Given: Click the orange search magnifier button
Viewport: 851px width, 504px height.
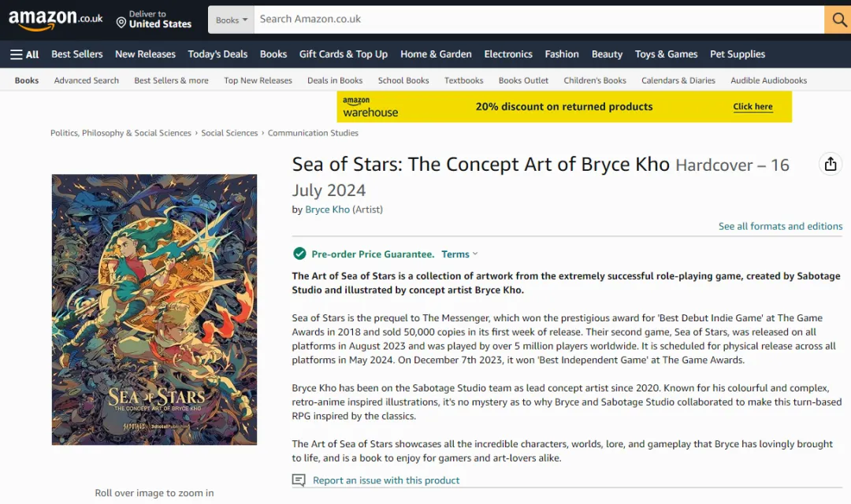Looking at the screenshot, I should (x=837, y=20).
